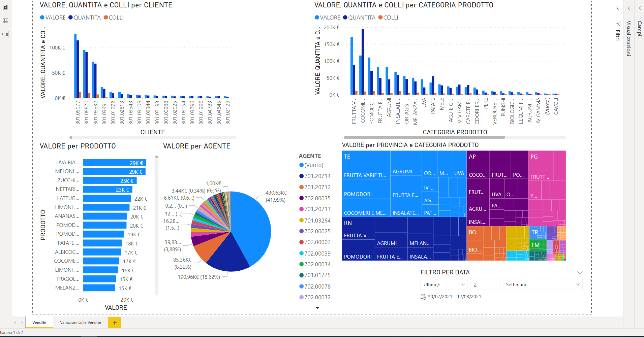644x337 pixels.
Task: Collapse the FILTRO PER DATA slicer chevron
Action: [580, 272]
